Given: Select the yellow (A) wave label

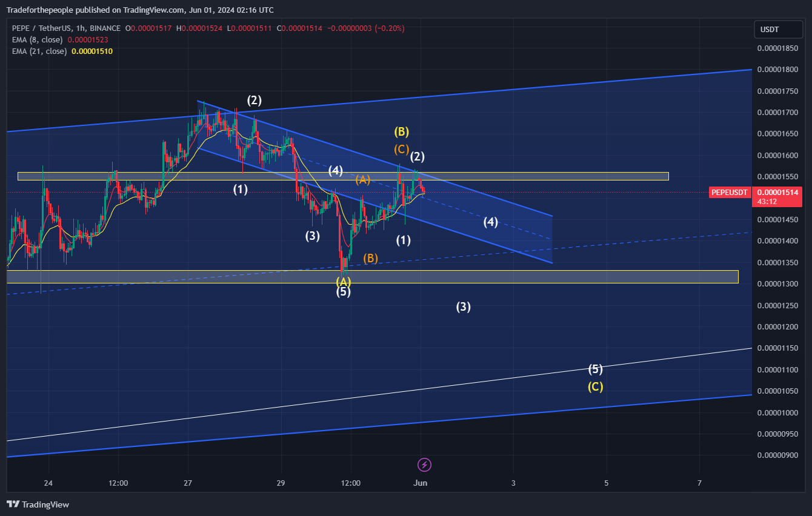Looking at the screenshot, I should [344, 281].
